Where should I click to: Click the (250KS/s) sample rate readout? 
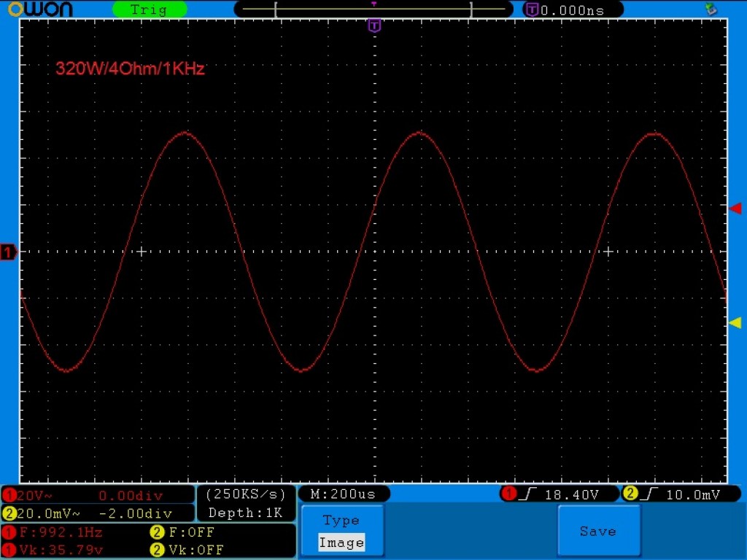[245, 494]
